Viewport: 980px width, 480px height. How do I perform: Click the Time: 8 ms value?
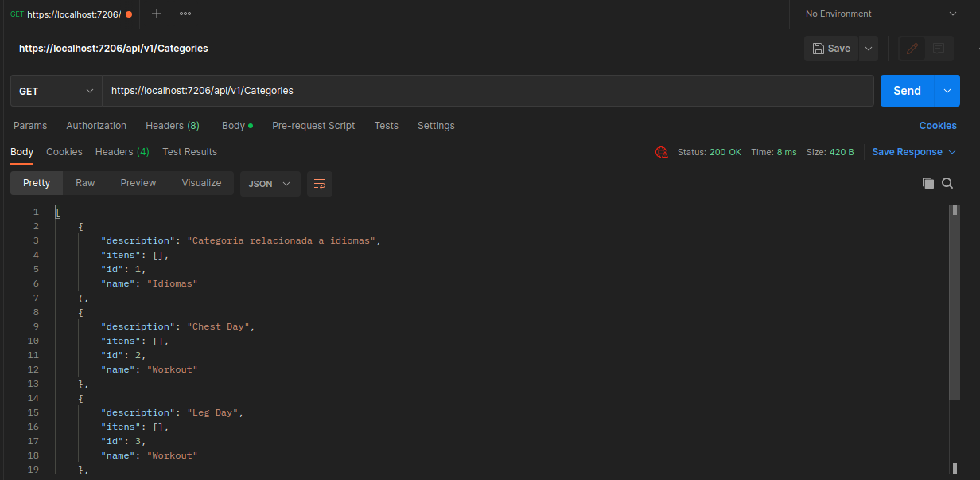773,152
